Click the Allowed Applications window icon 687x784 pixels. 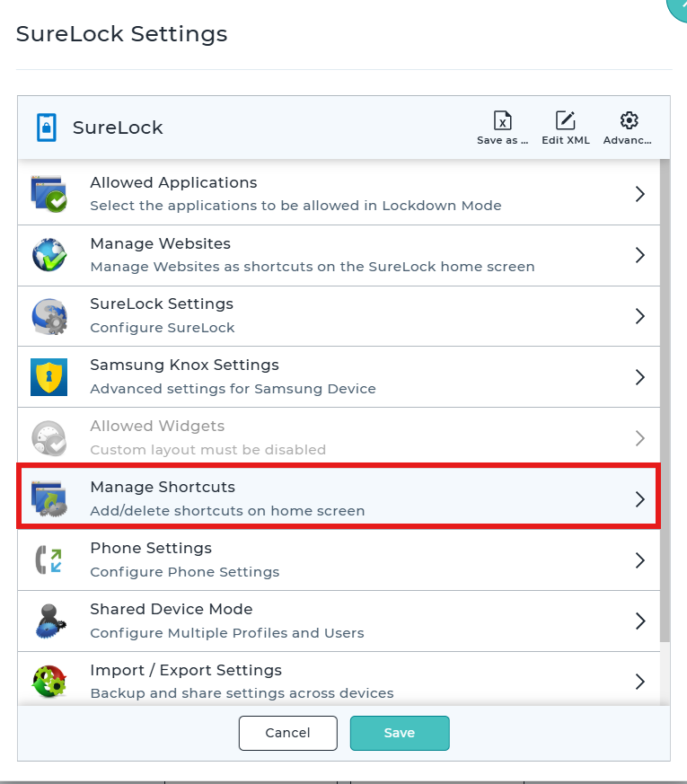[x=49, y=194]
